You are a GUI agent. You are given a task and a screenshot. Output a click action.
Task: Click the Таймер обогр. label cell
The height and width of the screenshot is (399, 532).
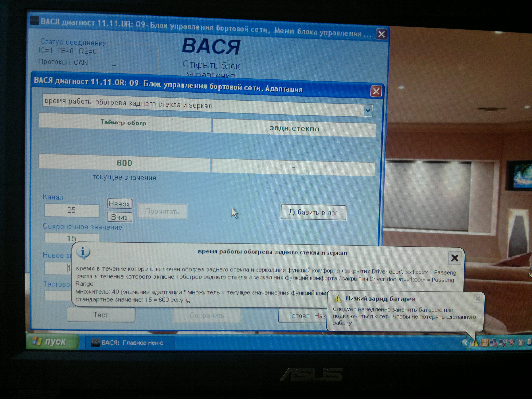(x=125, y=123)
